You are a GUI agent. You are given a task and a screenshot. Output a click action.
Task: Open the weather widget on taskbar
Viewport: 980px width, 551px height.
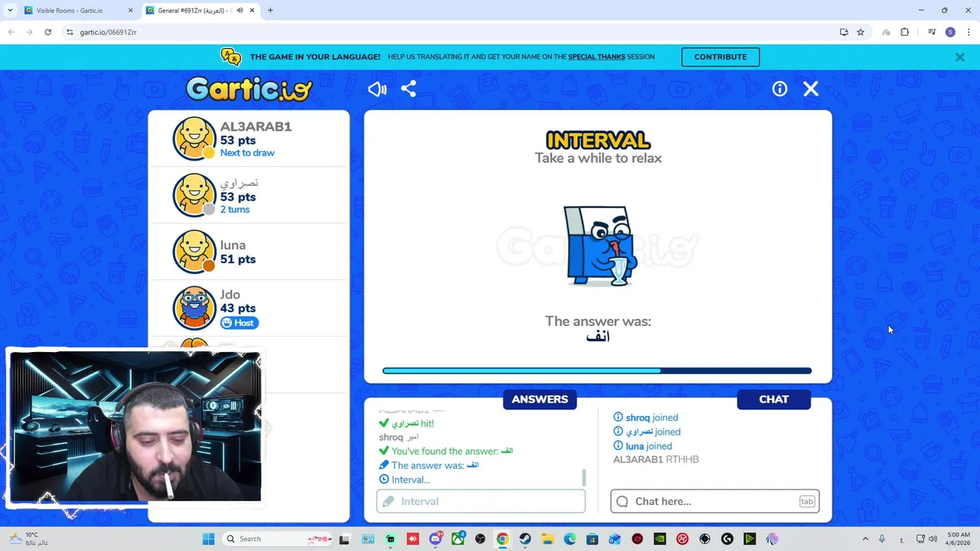click(x=29, y=539)
